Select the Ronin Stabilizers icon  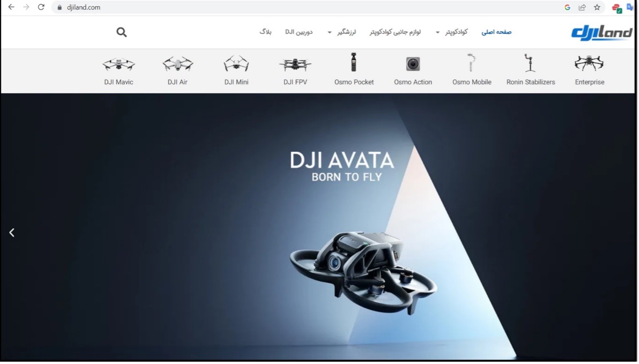tap(530, 62)
